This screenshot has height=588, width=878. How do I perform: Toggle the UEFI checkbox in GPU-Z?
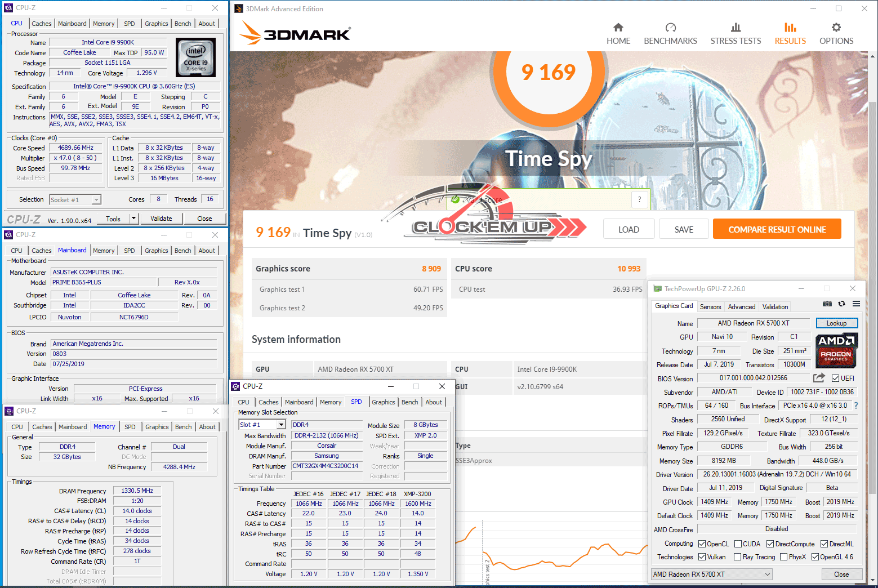click(836, 378)
